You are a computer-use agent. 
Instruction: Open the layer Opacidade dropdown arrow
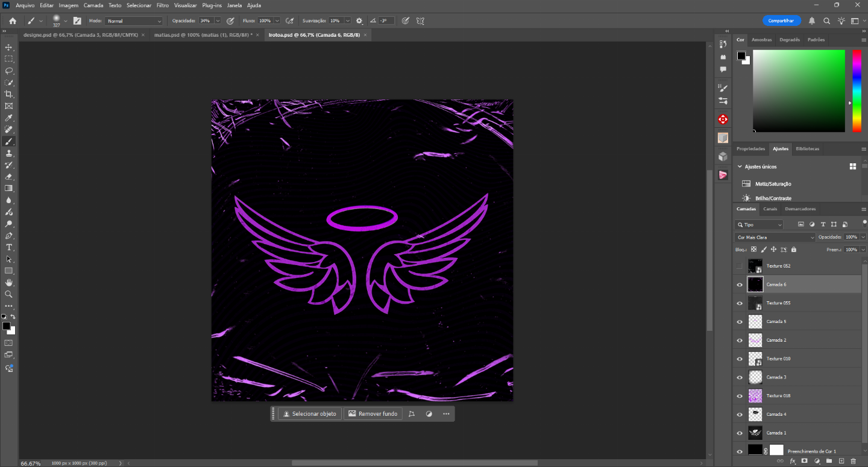pos(863,237)
